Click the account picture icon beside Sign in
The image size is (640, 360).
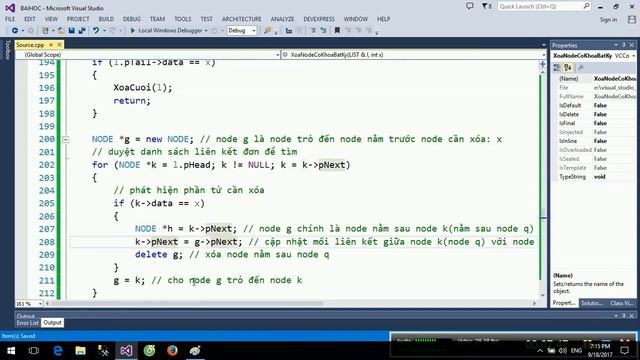632,20
